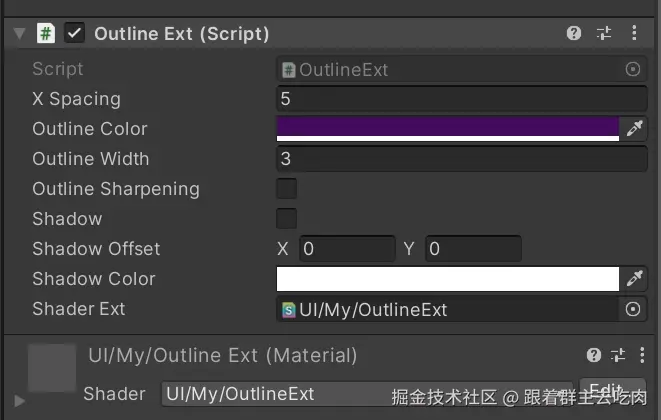Pick Outline Color with eyedropper
This screenshot has height=420, width=661.
click(634, 129)
